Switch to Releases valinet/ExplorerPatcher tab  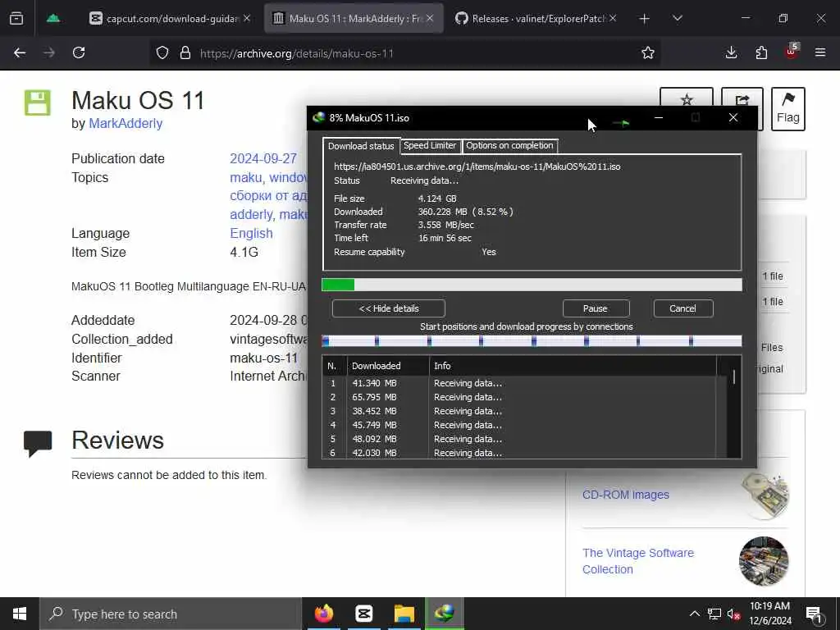point(536,18)
